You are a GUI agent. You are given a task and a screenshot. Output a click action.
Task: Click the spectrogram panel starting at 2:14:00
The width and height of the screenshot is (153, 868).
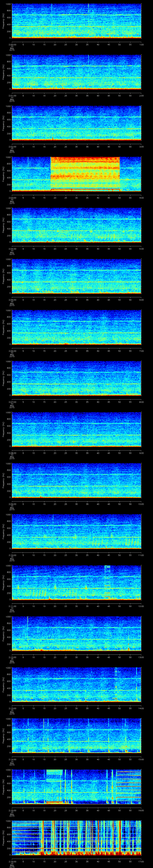76,736
